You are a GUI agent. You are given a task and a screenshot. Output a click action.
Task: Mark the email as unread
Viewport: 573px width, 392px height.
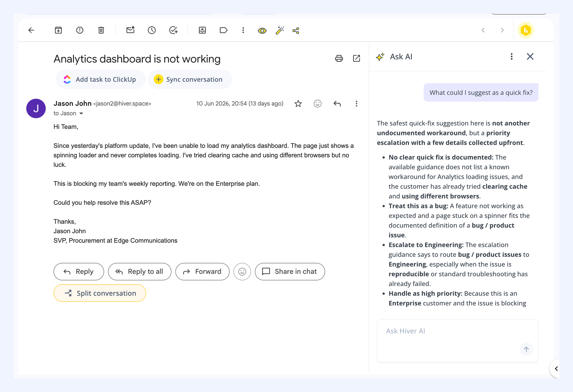click(x=130, y=30)
